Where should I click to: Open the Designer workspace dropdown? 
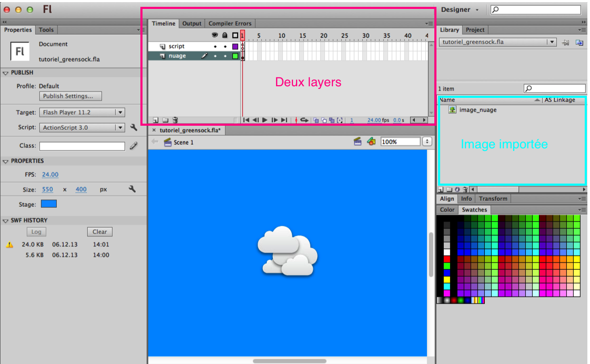click(460, 10)
